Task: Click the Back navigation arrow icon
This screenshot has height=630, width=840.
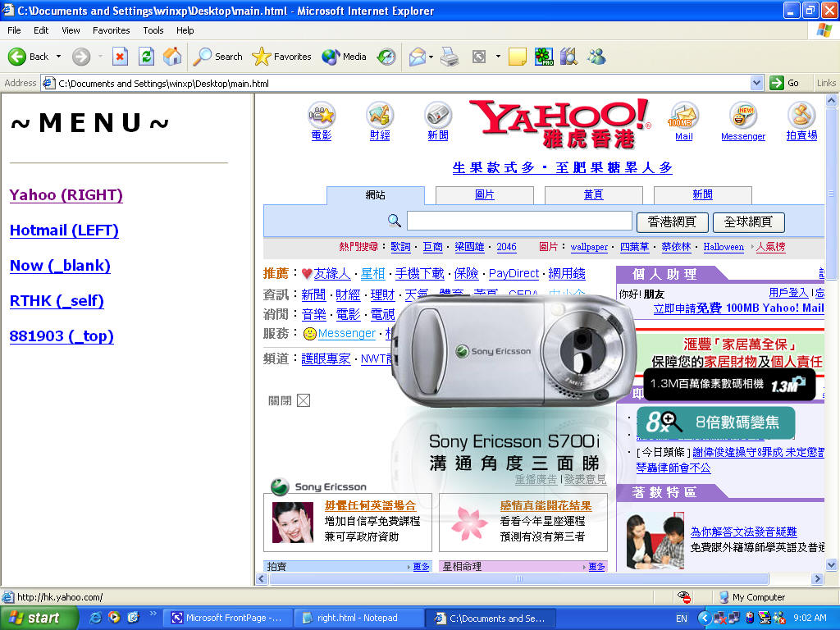Action: click(17, 57)
